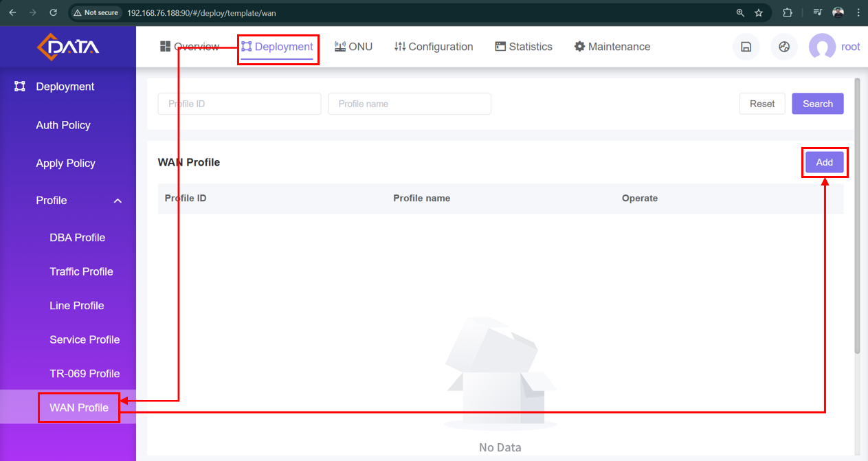The image size is (868, 461).
Task: Open the browser zoom magnifier icon
Action: (x=740, y=12)
